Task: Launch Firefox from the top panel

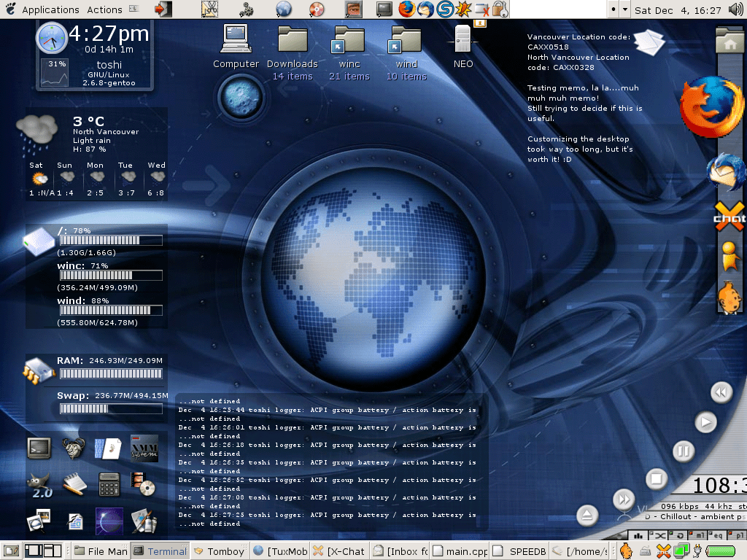Action: click(406, 9)
